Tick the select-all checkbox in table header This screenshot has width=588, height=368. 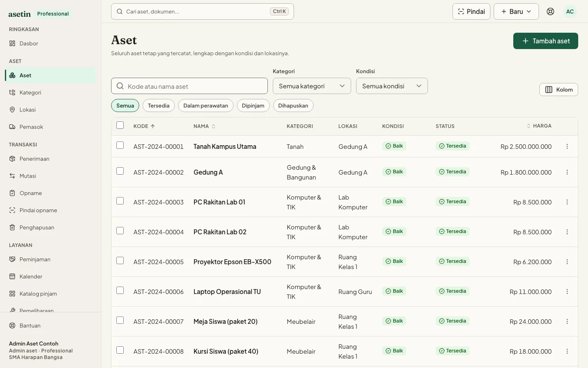[120, 125]
